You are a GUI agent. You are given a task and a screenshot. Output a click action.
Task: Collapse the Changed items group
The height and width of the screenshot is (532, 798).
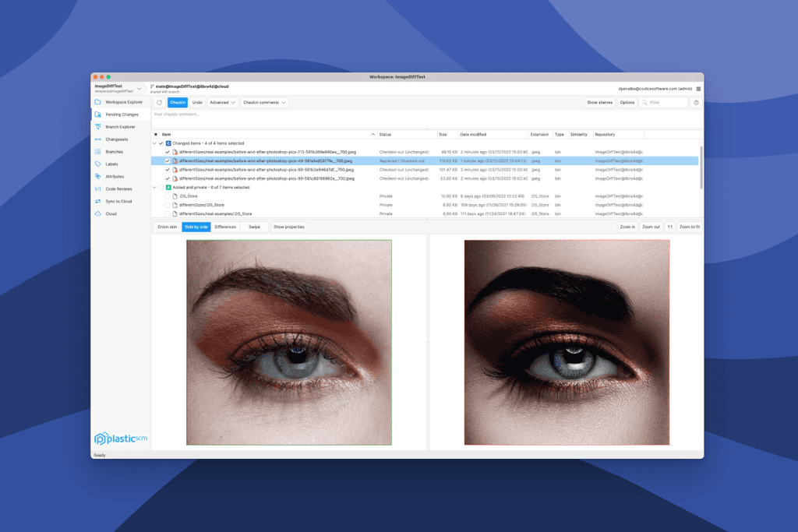point(154,143)
